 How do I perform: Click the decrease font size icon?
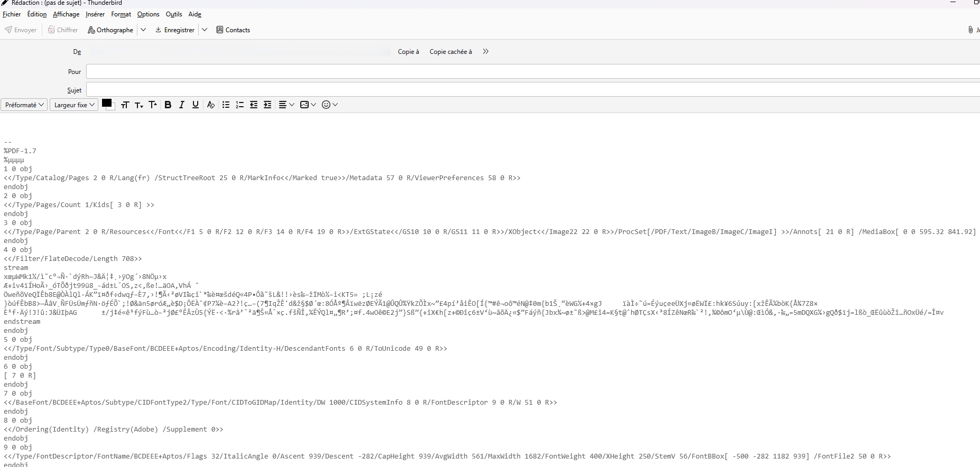click(139, 105)
